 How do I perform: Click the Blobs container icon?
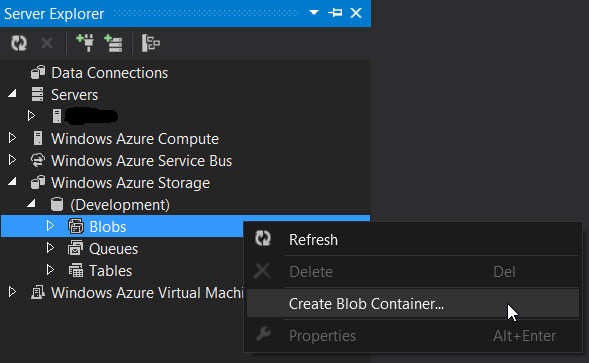76,226
